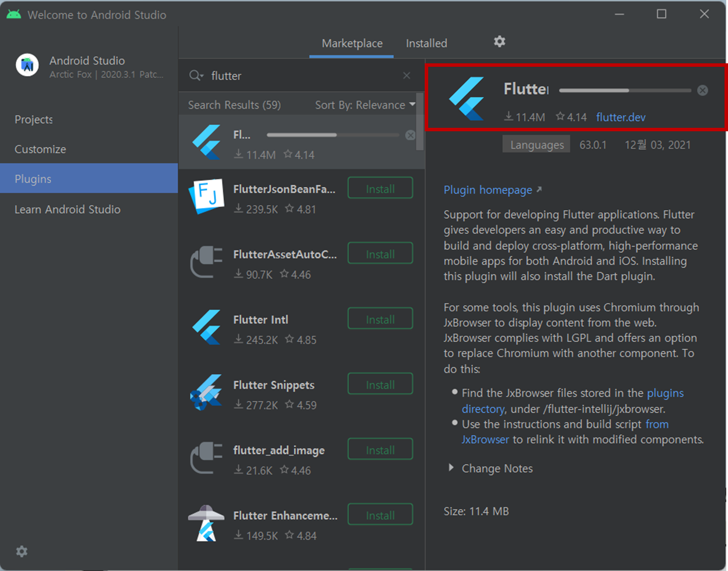Click the Flutter Intl plugin icon
Screen dimensions: 728x571
207,327
